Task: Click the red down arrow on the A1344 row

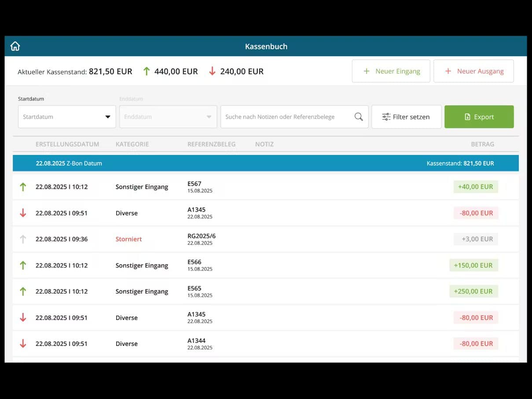Action: (x=23, y=344)
